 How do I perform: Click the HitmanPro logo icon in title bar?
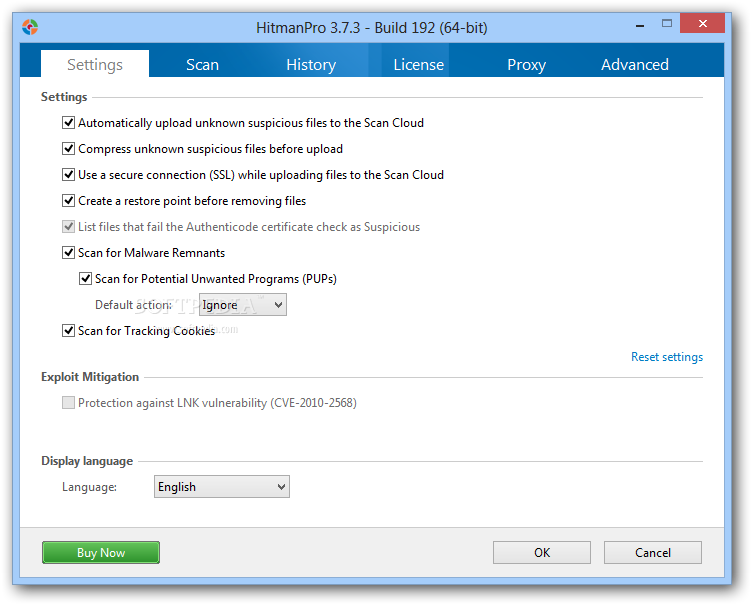pyautogui.click(x=30, y=27)
